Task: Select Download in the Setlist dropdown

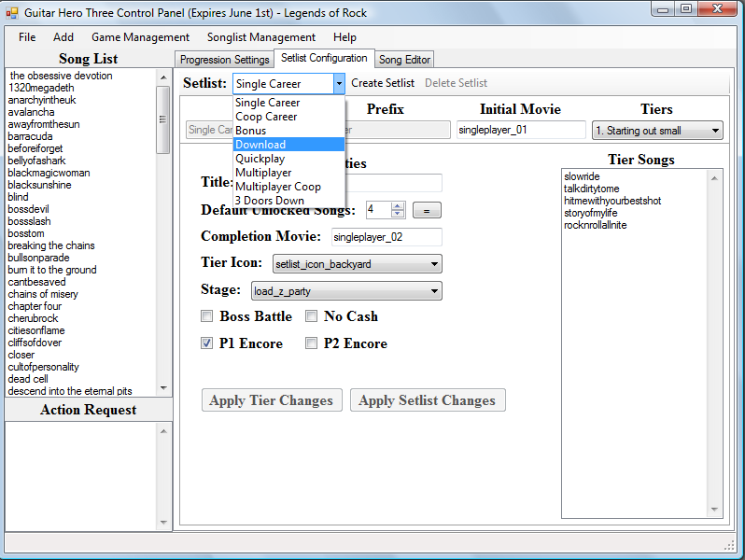Action: coord(288,145)
